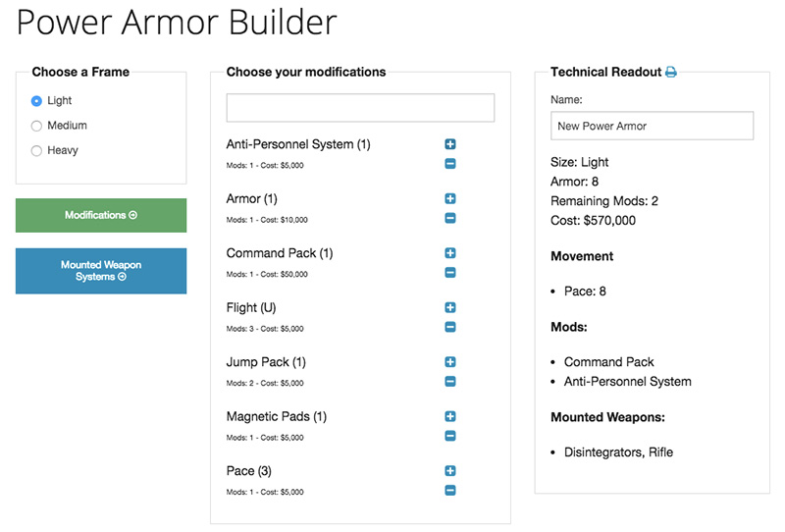The width and height of the screenshot is (785, 532).
Task: Open Mounted Weapon Systems section
Action: tap(101, 271)
